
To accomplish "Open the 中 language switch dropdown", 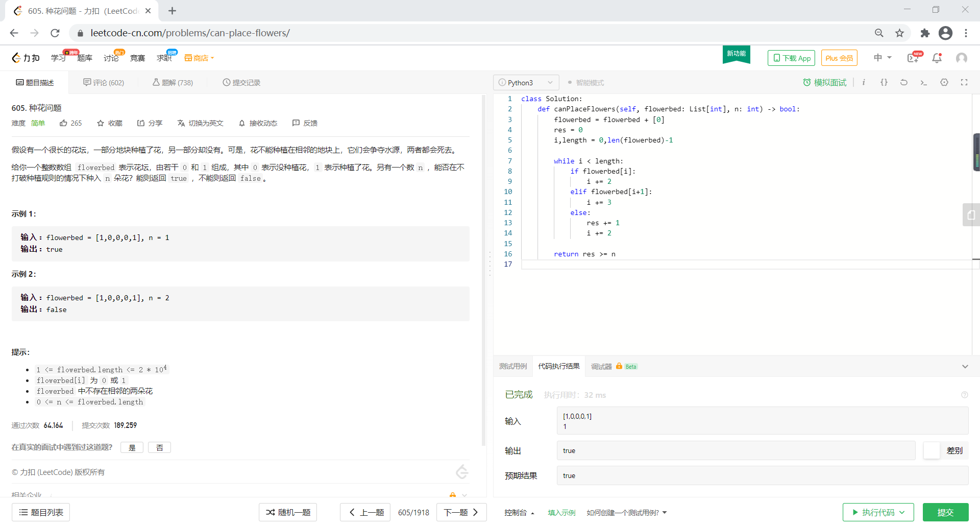I will [883, 58].
